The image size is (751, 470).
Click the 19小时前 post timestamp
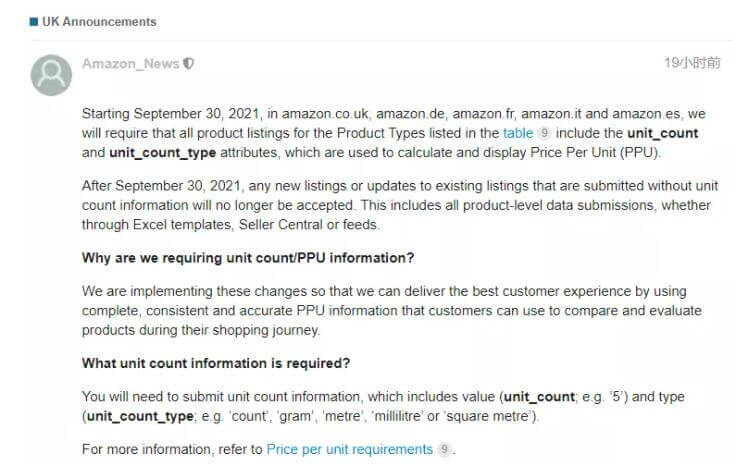coord(692,63)
